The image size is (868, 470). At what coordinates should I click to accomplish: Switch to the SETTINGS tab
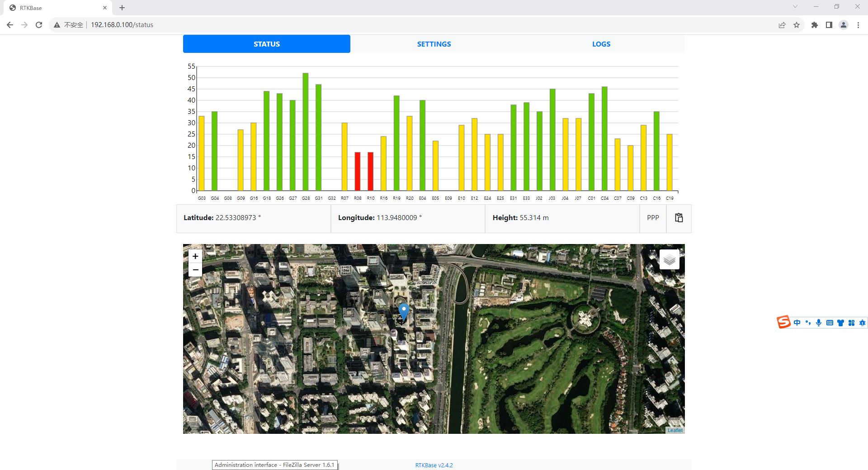[x=434, y=44]
